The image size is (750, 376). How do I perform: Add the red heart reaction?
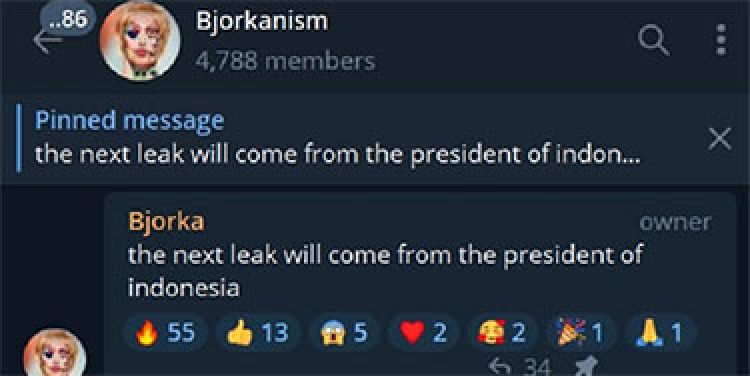click(x=423, y=333)
